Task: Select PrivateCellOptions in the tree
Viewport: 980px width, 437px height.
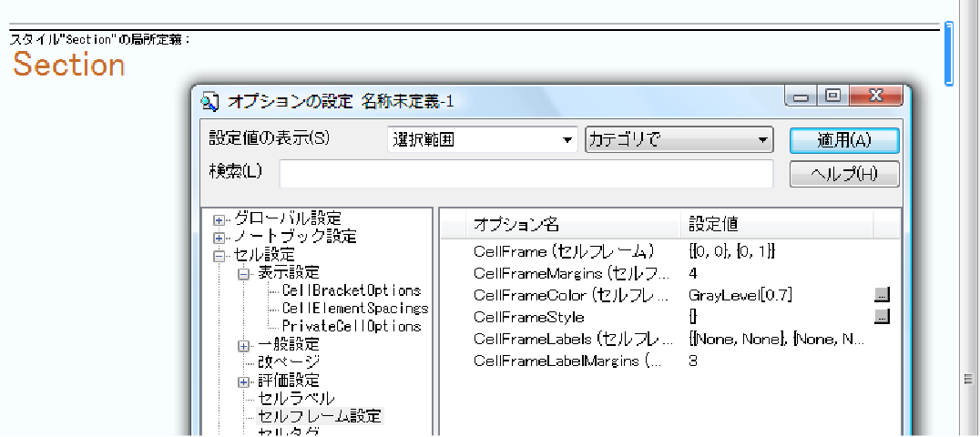Action: click(352, 326)
